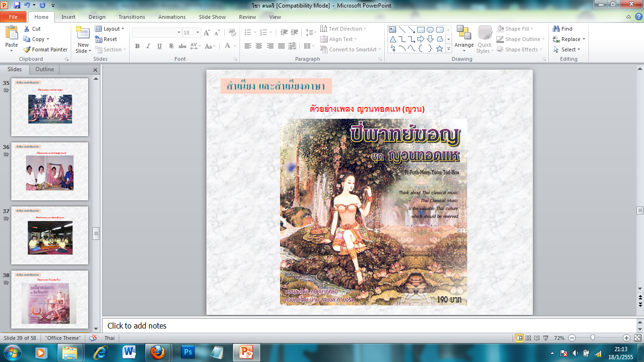Viewport: 644px width, 362px height.
Task: Toggle Normal view button
Action: [x=520, y=338]
